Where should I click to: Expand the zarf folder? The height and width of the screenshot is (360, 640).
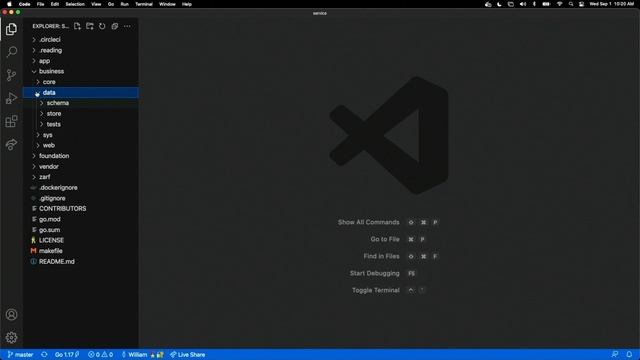point(81,177)
